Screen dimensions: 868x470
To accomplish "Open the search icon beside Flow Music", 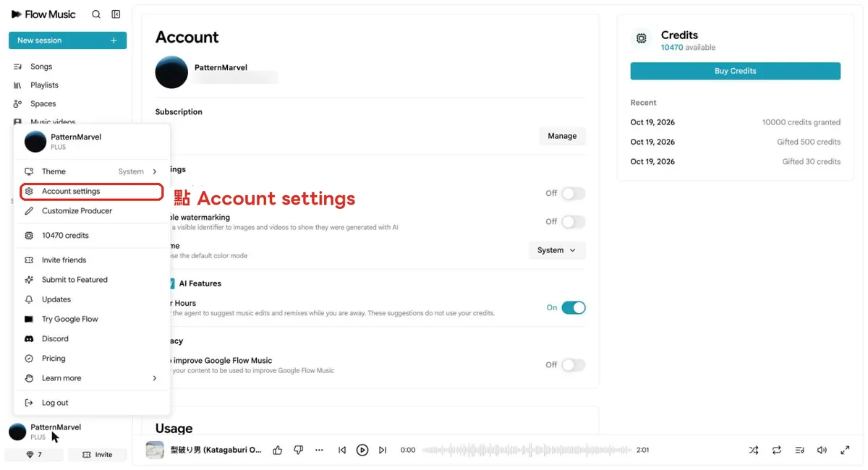I will click(96, 14).
